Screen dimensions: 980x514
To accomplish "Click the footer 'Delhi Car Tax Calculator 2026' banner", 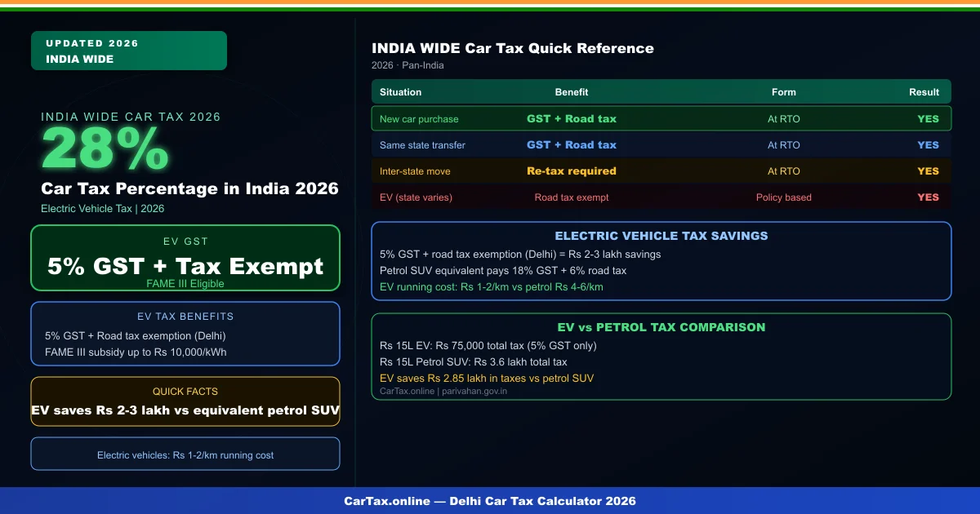I will pos(490,501).
